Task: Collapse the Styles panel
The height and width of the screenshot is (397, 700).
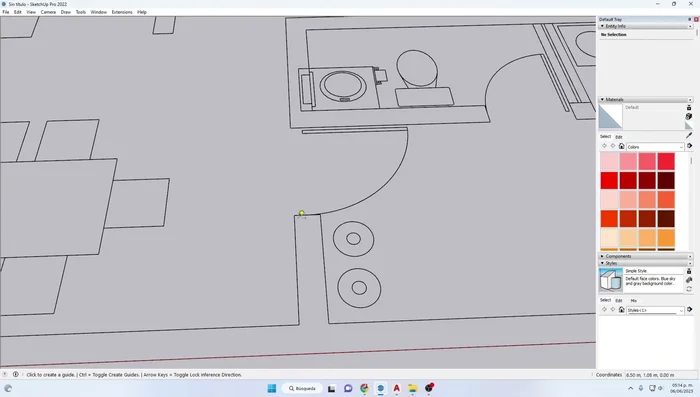Action: (x=602, y=263)
